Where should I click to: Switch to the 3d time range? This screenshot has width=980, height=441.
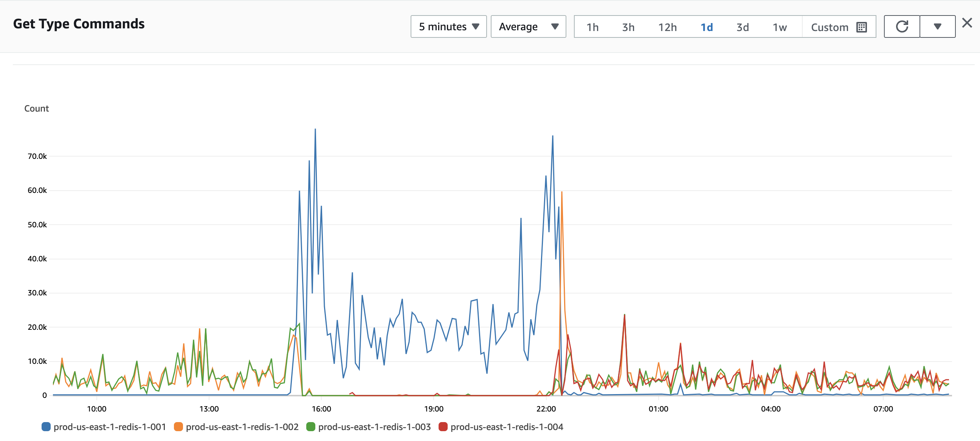pyautogui.click(x=742, y=27)
